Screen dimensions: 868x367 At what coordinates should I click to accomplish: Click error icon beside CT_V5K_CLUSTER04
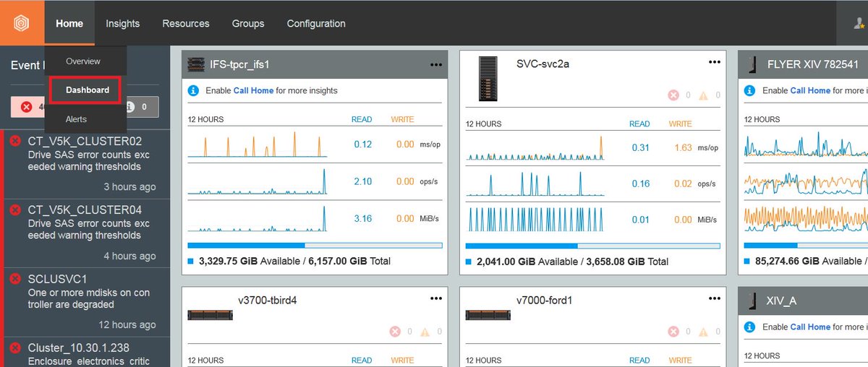coord(15,210)
